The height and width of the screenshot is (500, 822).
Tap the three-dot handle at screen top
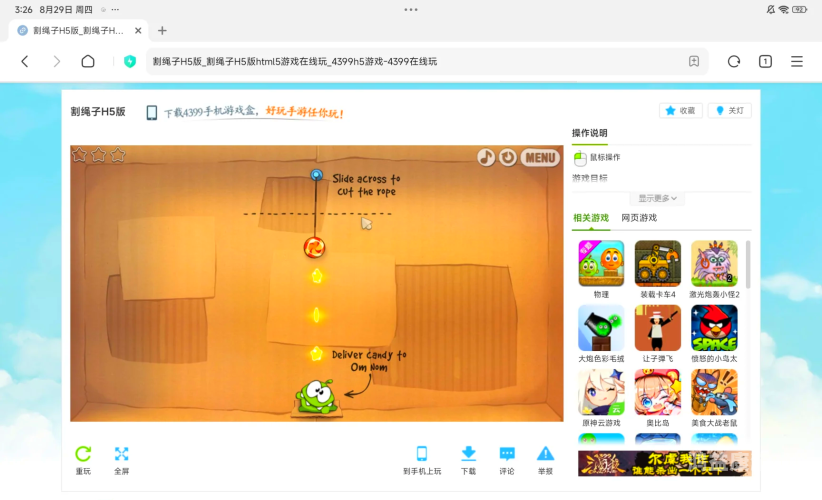[411, 9]
